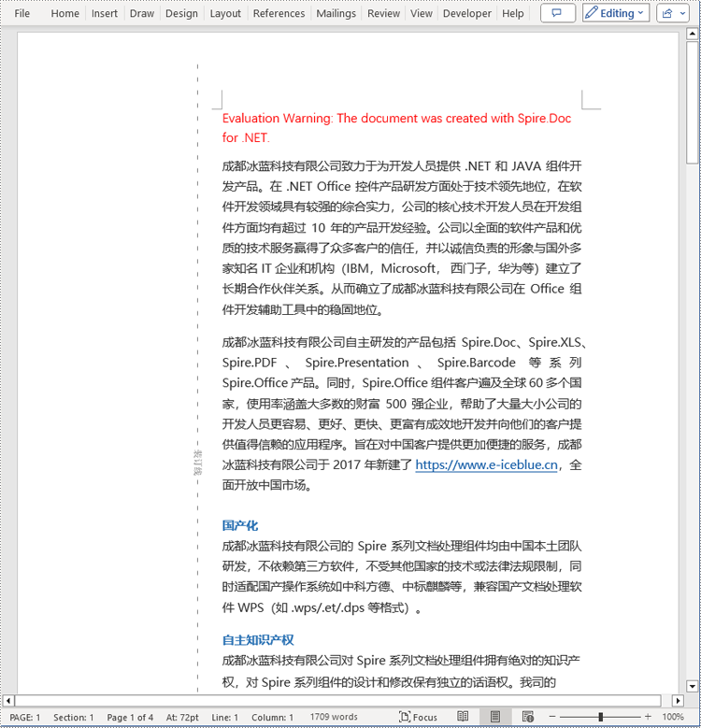Click the vertical 装订线 binding line label
Viewport: 701px width, 728px height.
[x=197, y=463]
